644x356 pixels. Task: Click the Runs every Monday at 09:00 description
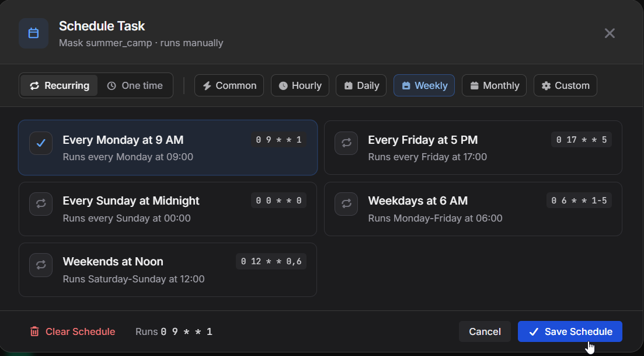tap(128, 157)
